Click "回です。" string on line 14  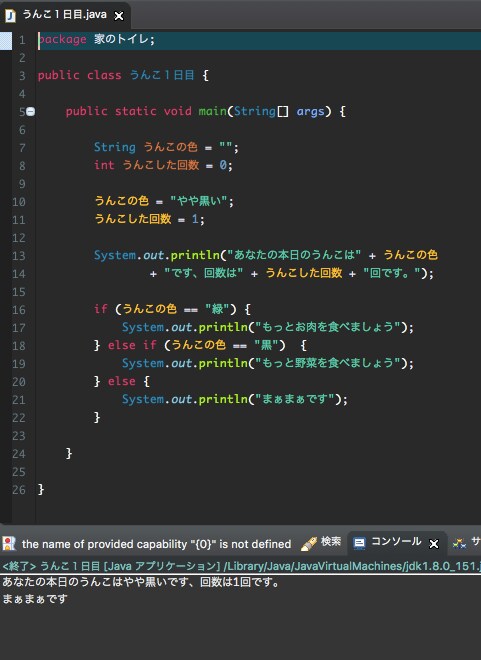coord(392,273)
